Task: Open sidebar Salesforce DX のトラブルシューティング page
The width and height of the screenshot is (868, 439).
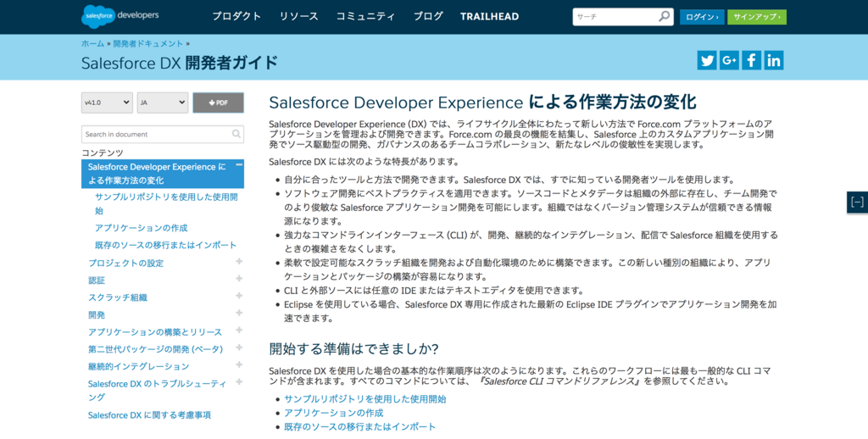Action: [157, 391]
